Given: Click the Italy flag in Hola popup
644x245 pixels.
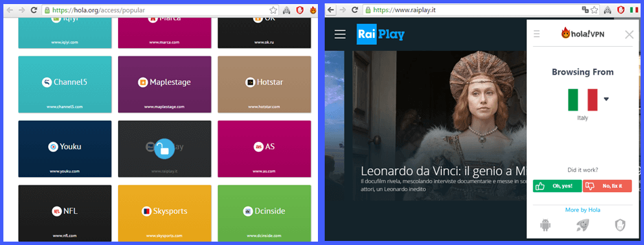Looking at the screenshot, I should (582, 100).
